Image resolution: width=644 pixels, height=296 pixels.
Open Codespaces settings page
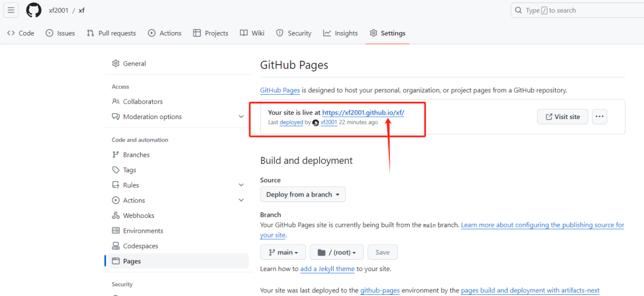tap(179, 246)
